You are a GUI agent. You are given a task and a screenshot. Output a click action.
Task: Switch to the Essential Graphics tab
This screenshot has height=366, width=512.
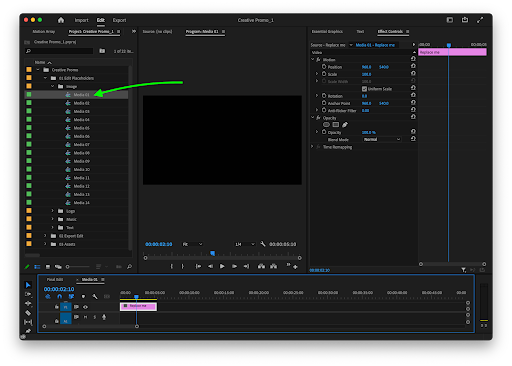coord(327,31)
